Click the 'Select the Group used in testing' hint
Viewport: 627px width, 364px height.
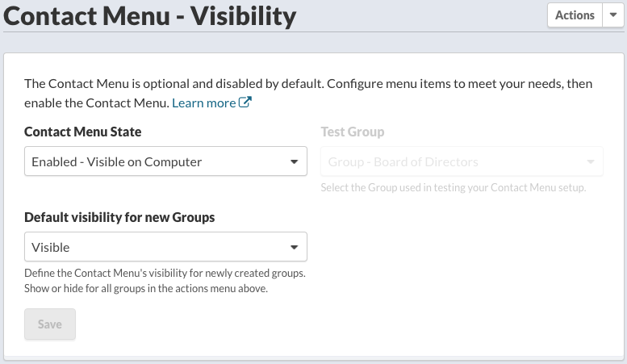click(x=454, y=187)
